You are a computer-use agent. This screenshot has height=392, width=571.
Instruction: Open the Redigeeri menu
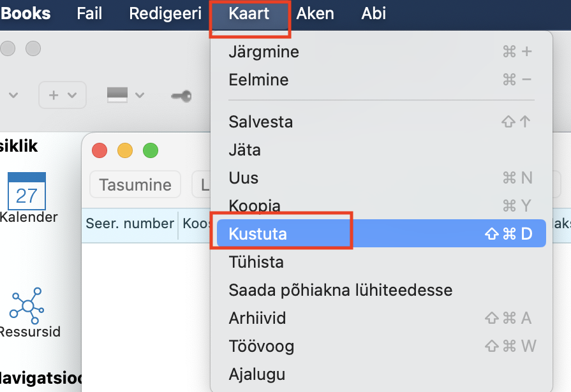click(x=165, y=13)
